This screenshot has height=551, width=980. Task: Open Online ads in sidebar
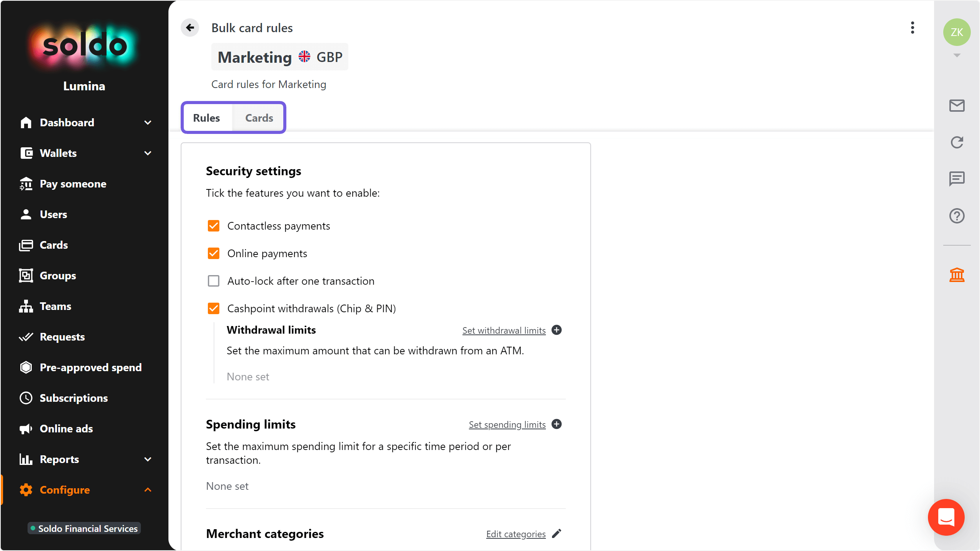click(x=66, y=429)
